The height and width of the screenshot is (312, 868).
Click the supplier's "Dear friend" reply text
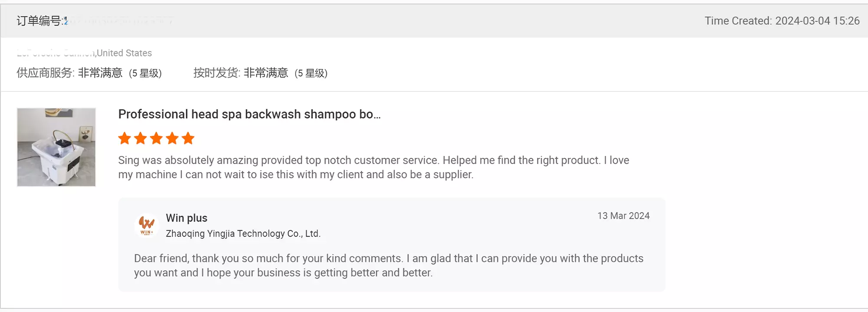pyautogui.click(x=388, y=265)
